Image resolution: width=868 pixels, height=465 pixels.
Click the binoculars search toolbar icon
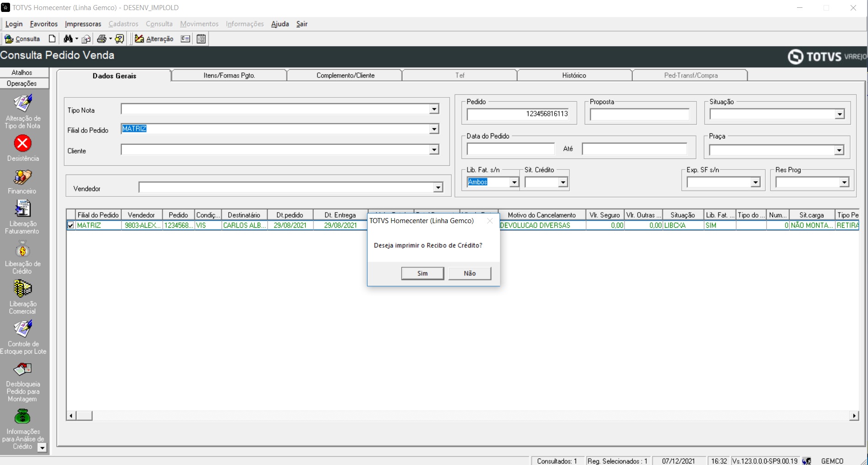coord(68,39)
